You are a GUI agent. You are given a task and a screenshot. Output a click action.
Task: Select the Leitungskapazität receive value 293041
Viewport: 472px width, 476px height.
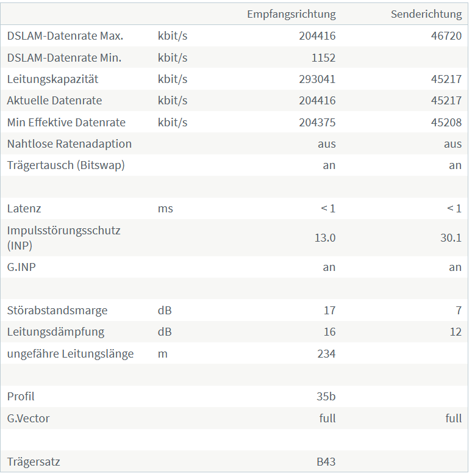click(x=317, y=79)
